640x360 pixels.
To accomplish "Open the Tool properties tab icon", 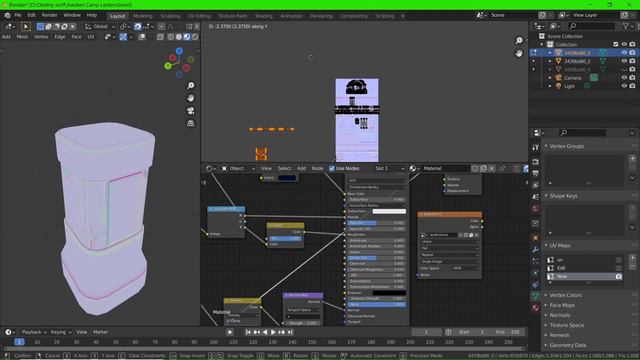I will tap(536, 147).
